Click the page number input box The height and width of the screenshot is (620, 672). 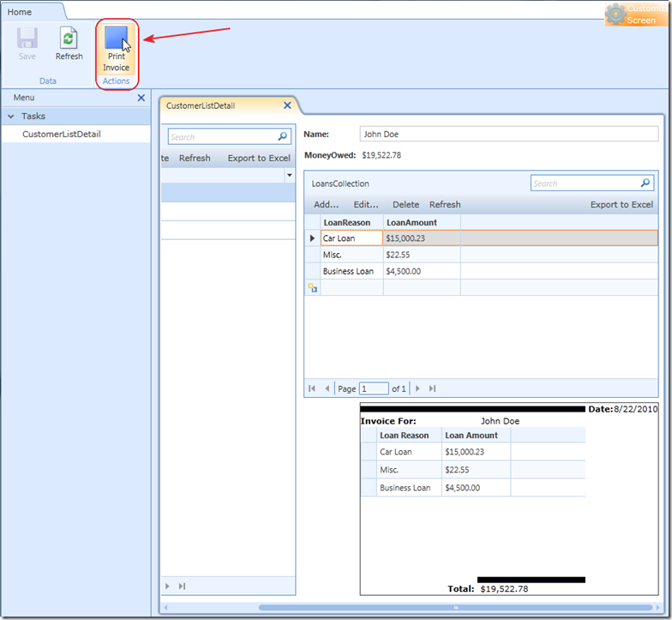coord(374,388)
